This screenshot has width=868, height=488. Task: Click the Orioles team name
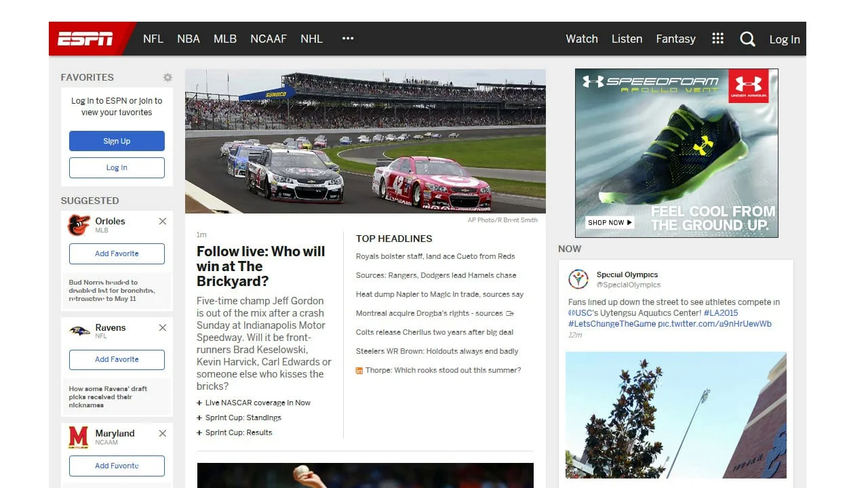(110, 221)
